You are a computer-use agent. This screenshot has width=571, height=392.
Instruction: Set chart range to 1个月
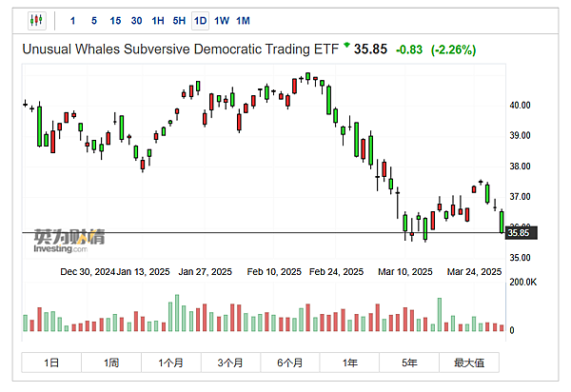170,363
